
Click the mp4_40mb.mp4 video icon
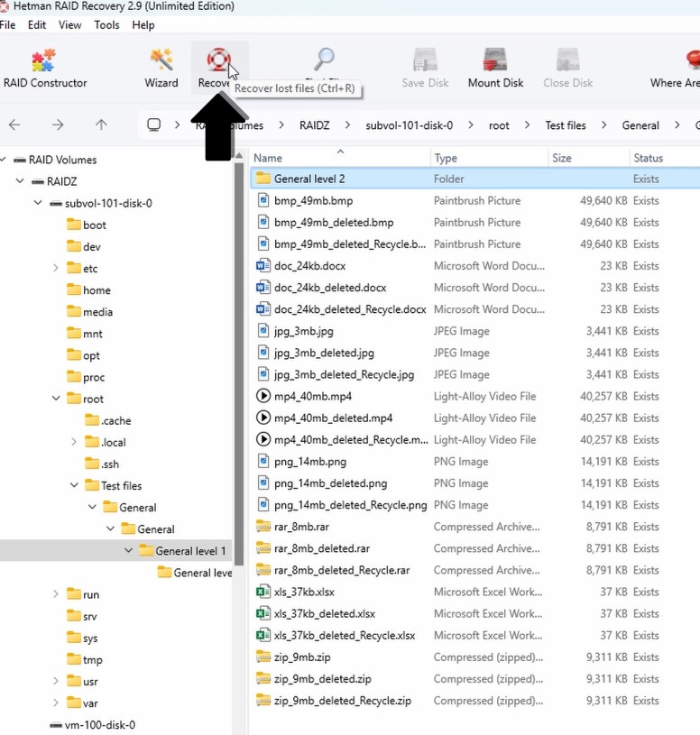(263, 396)
